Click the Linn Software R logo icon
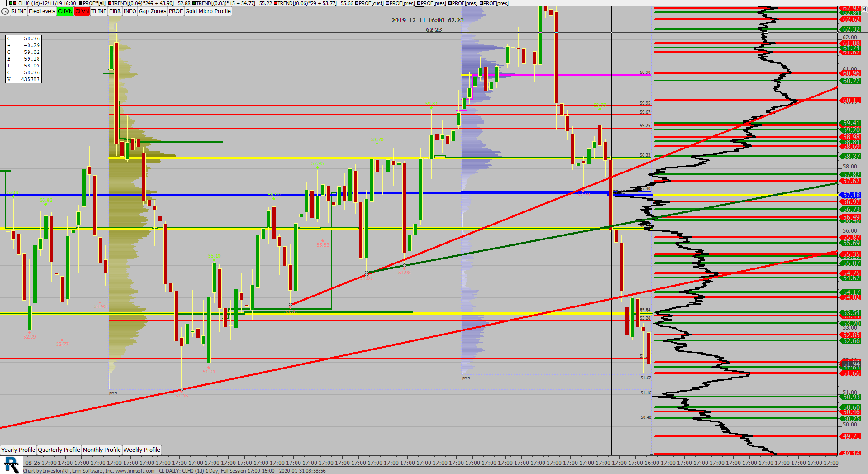The height and width of the screenshot is (474, 868). click(x=11, y=465)
